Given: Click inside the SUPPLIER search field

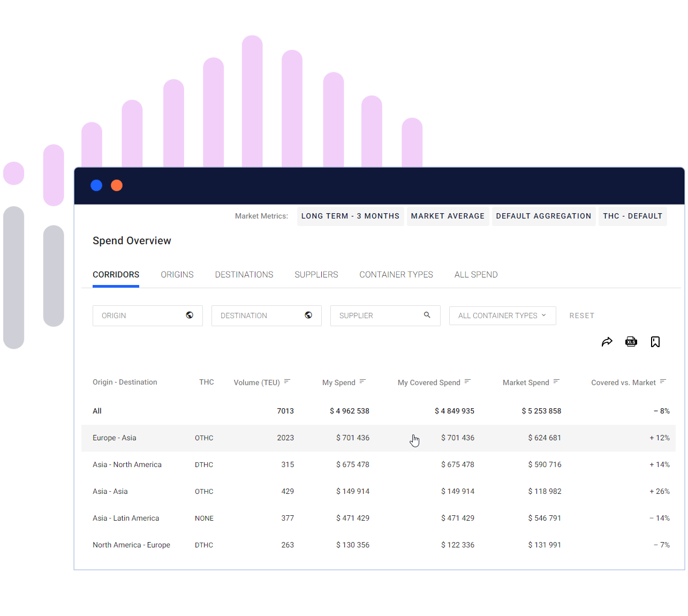Looking at the screenshot, I should 375,315.
